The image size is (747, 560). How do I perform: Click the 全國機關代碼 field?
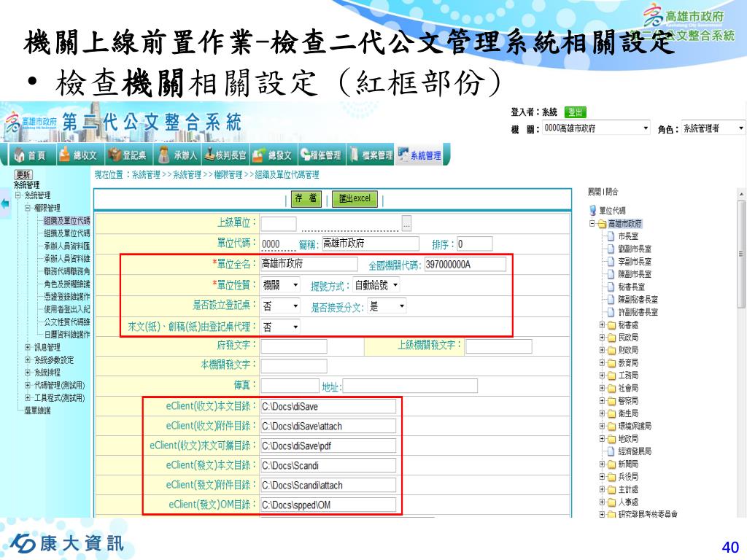pyautogui.click(x=465, y=264)
